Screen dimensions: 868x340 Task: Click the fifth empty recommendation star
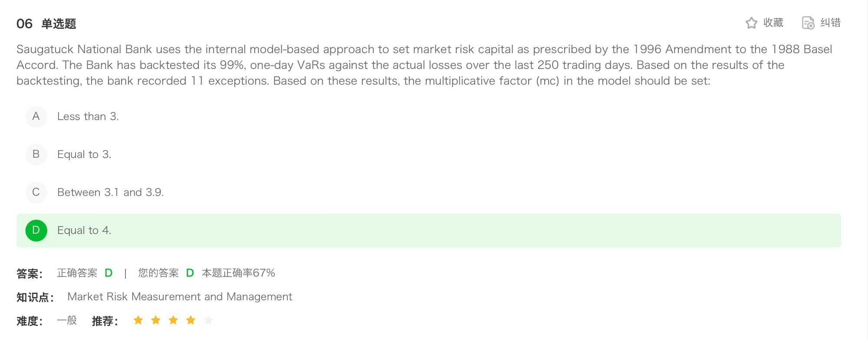pos(208,320)
